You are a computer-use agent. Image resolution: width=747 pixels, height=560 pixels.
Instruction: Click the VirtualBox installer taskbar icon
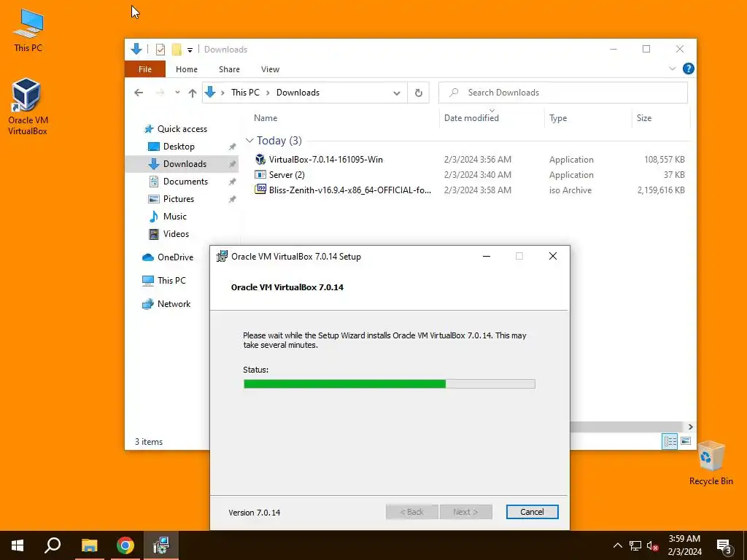(161, 545)
